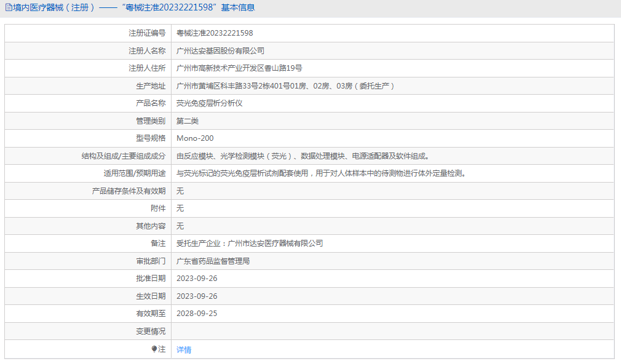The width and height of the screenshot is (621, 364).
Task: Click the 备注 label
Action: (158, 243)
